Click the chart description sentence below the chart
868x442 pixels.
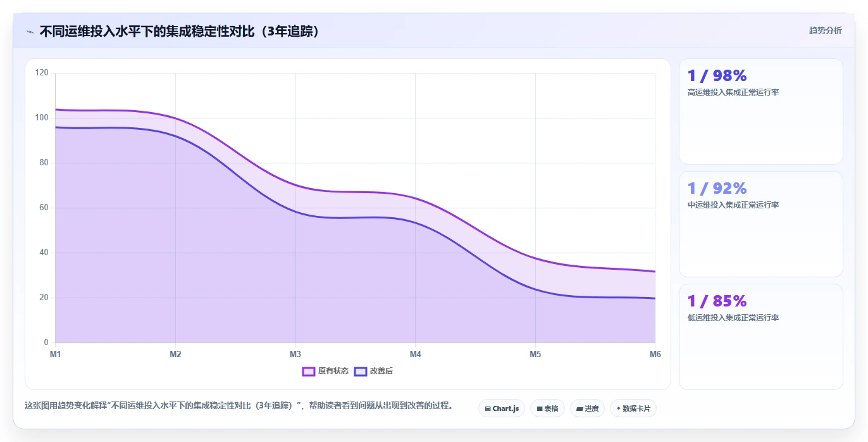click(240, 406)
